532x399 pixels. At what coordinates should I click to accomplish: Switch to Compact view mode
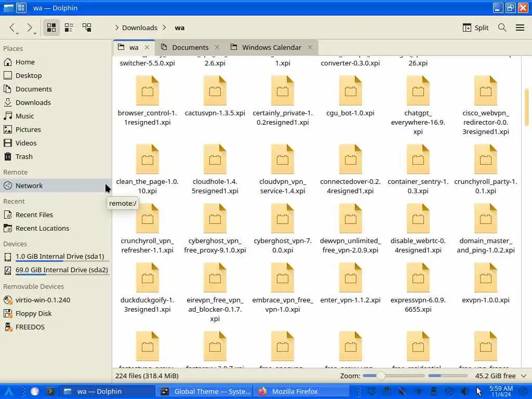pos(69,28)
